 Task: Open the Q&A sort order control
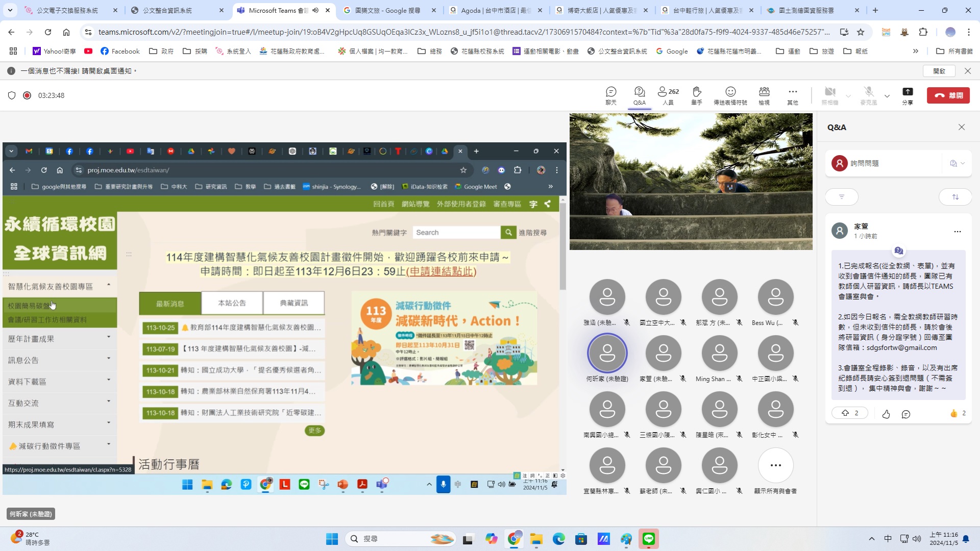pyautogui.click(x=955, y=197)
